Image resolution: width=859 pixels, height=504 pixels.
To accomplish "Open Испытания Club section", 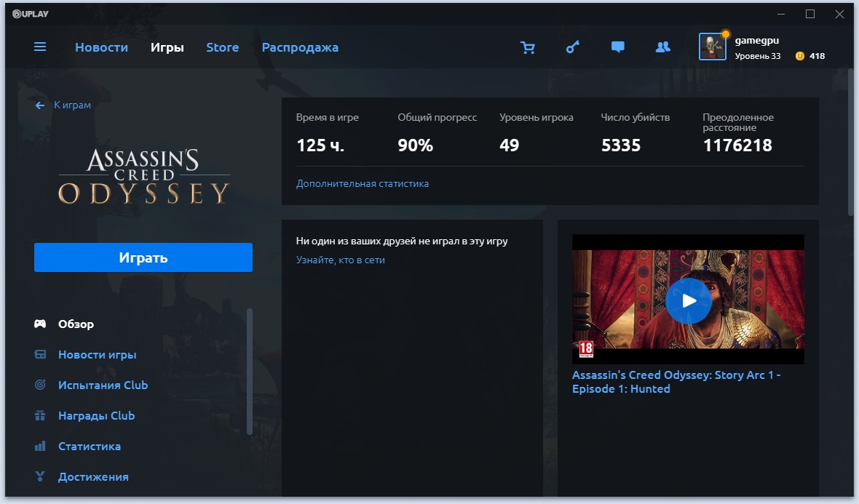I will [x=103, y=385].
